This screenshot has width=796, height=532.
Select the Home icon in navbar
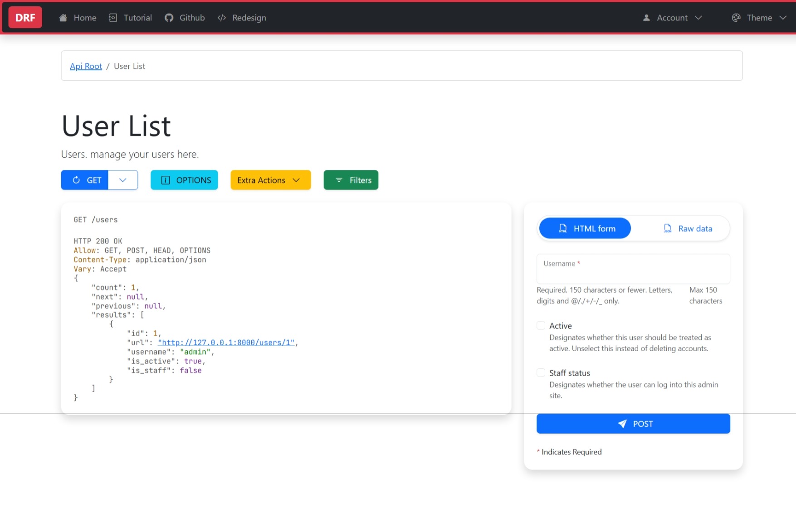(63, 17)
